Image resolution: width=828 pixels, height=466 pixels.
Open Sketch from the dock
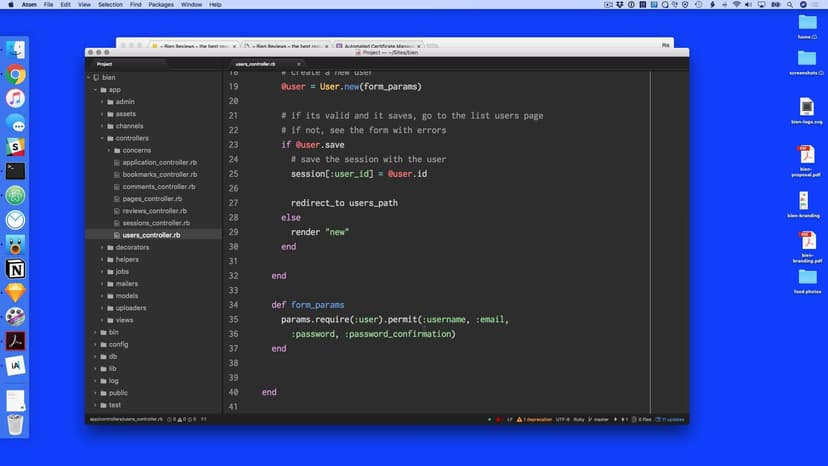coord(15,293)
